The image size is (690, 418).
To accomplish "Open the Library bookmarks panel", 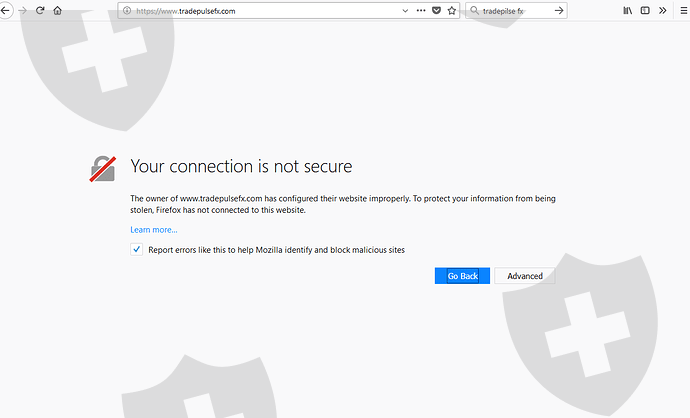I will tap(628, 10).
